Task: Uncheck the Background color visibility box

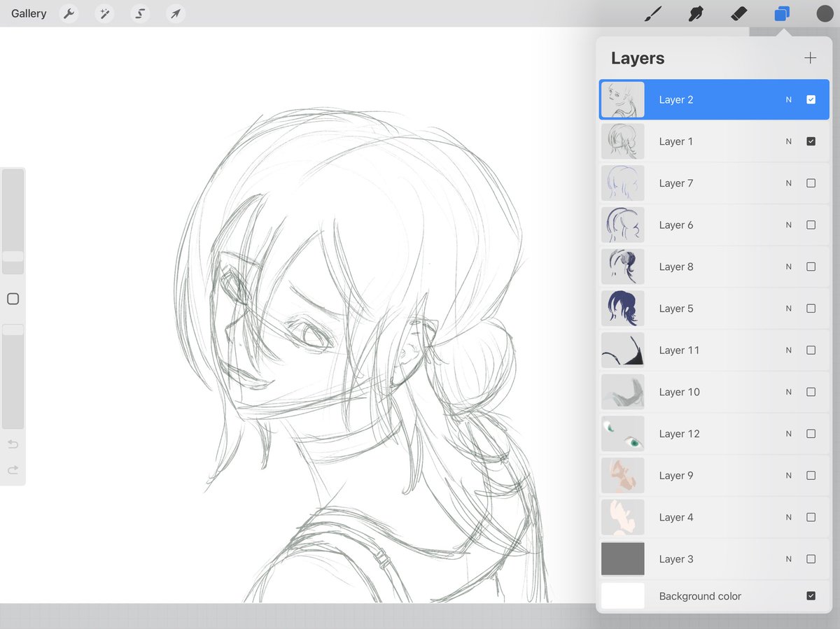Action: [811, 596]
